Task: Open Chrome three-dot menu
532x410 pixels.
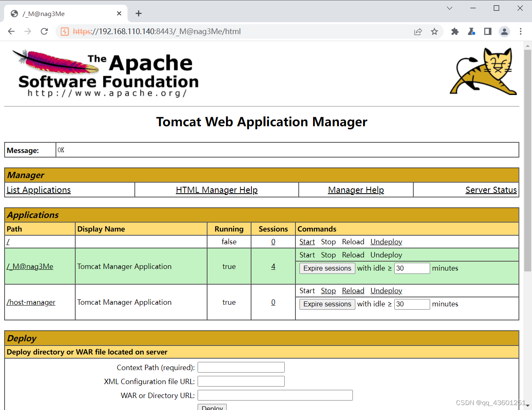Action: point(520,31)
